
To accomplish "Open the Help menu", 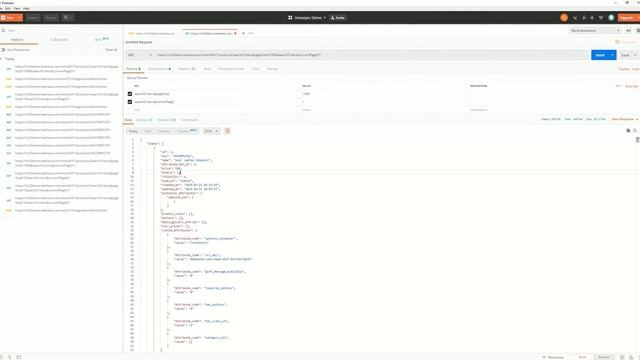I will [26, 8].
